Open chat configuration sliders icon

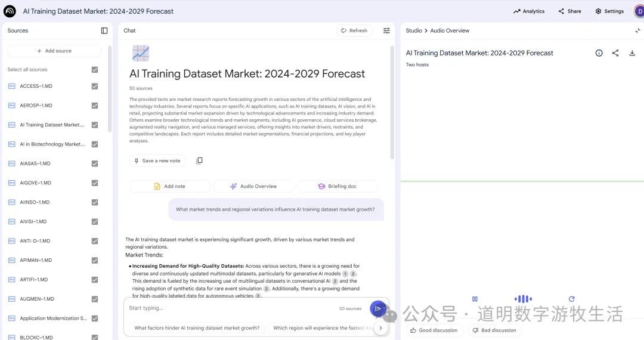tap(386, 30)
